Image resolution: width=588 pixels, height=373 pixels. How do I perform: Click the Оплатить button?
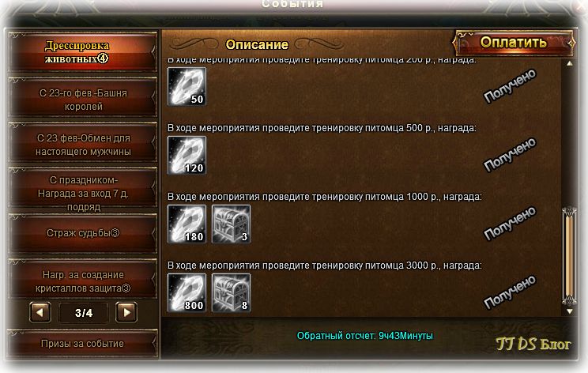514,43
